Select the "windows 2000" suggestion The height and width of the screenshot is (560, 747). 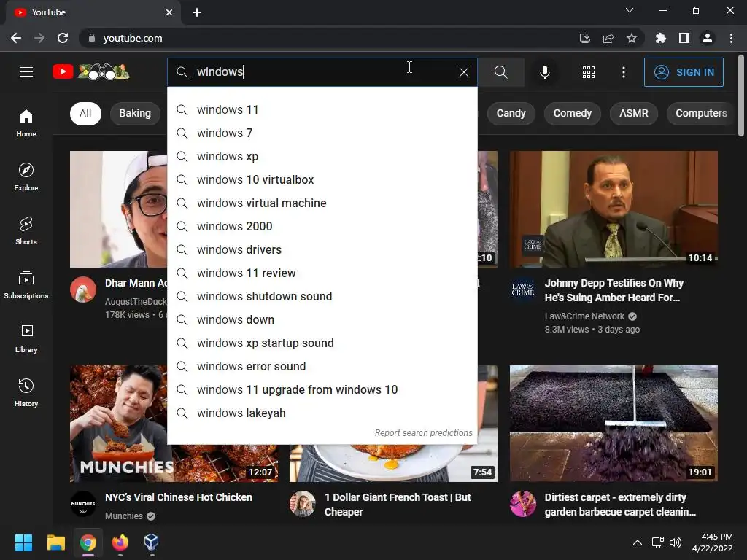[322, 227]
